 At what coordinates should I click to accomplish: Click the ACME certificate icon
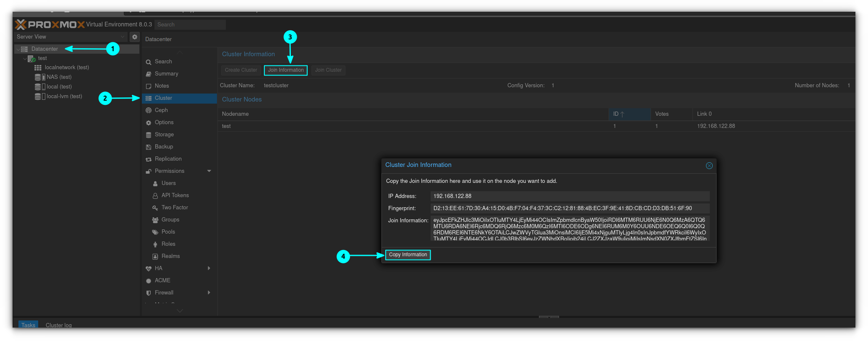[x=149, y=281]
